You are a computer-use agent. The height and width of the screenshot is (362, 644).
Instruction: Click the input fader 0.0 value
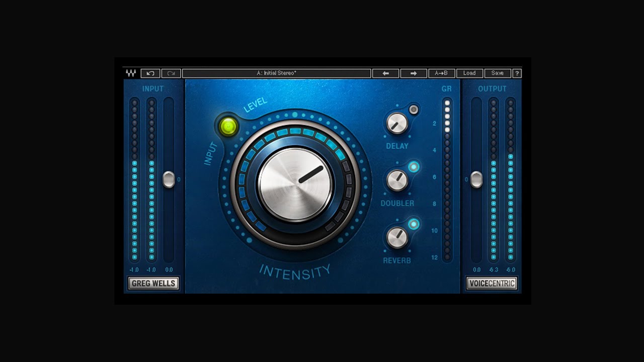click(169, 270)
